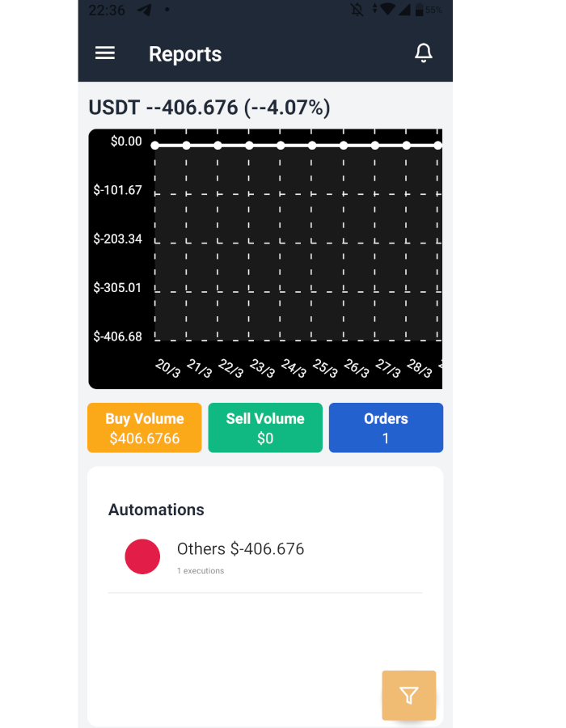The image size is (566, 728).
Task: Open the Others automation details
Action: click(x=241, y=548)
